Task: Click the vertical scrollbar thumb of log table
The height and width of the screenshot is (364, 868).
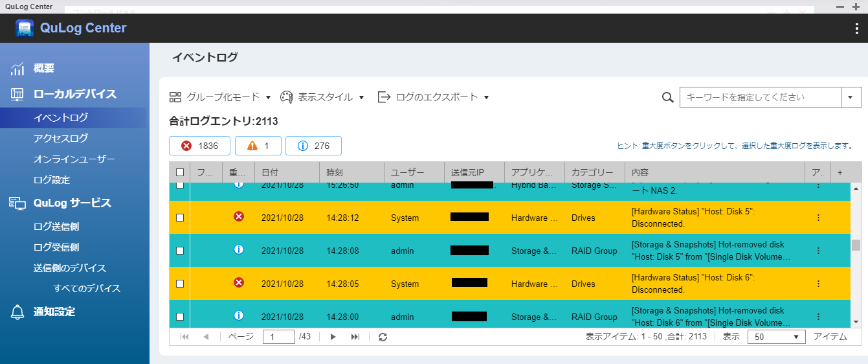Action: tap(856, 245)
